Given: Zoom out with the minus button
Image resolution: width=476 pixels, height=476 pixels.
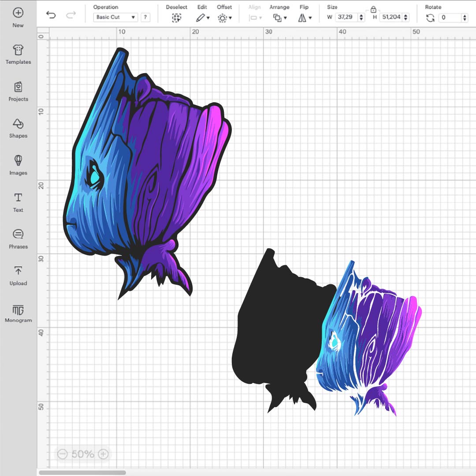Looking at the screenshot, I should click(62, 454).
